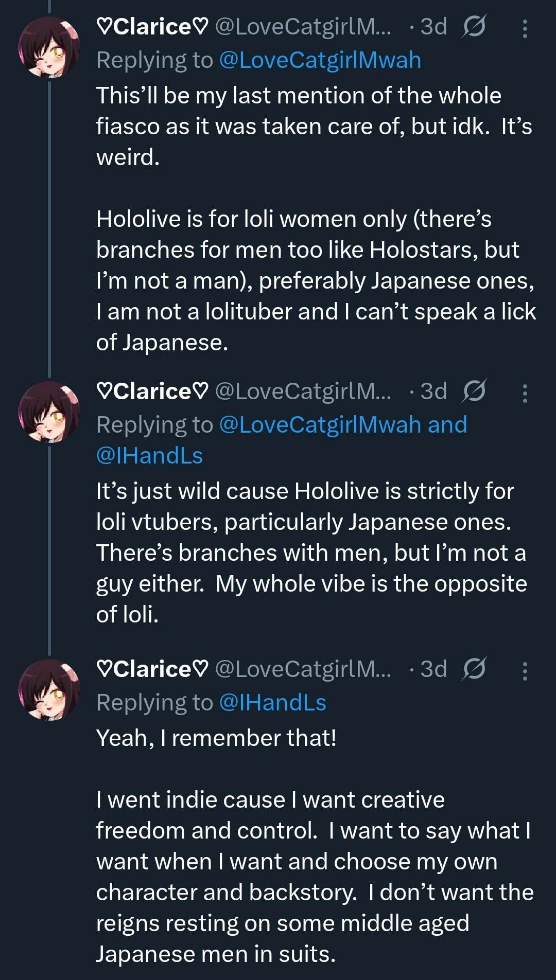Tap the ♡Clarice♡ display name on the "It's just wild" tweet
This screenshot has height=980, width=556.
pos(152,392)
